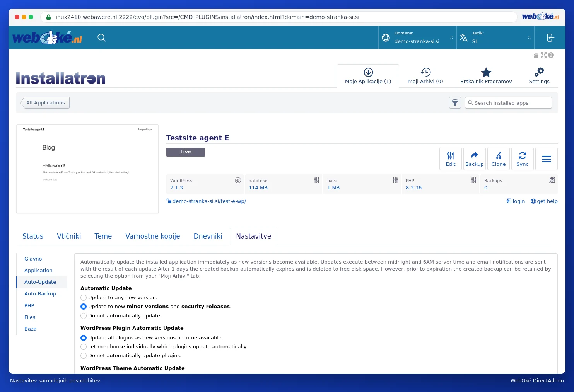Switch to Vtičniki tab
The height and width of the screenshot is (392, 574).
pyautogui.click(x=69, y=236)
